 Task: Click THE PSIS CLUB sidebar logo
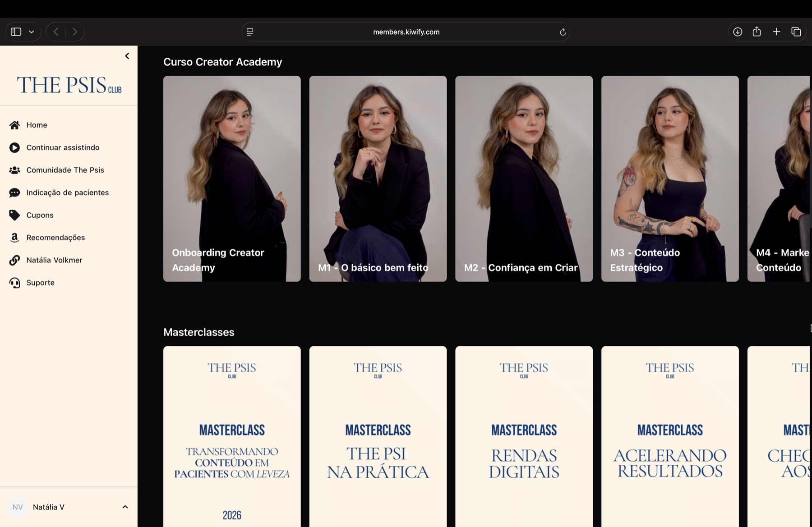click(x=69, y=85)
